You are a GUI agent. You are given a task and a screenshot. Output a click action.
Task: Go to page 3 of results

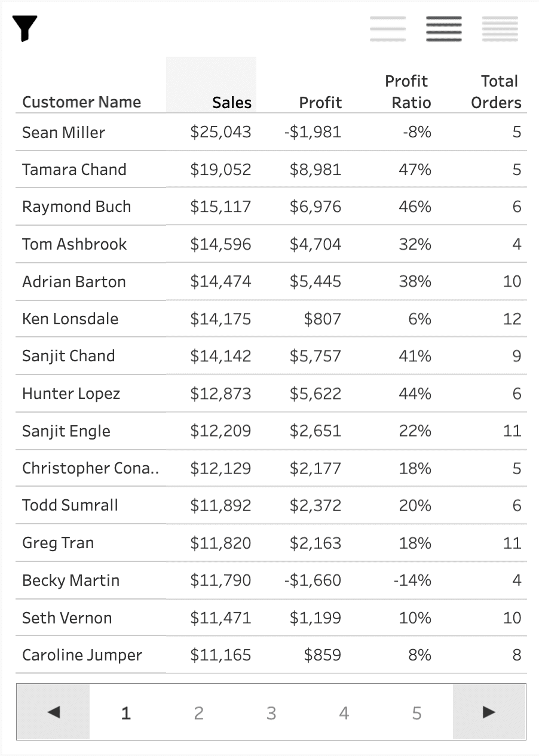[271, 712]
